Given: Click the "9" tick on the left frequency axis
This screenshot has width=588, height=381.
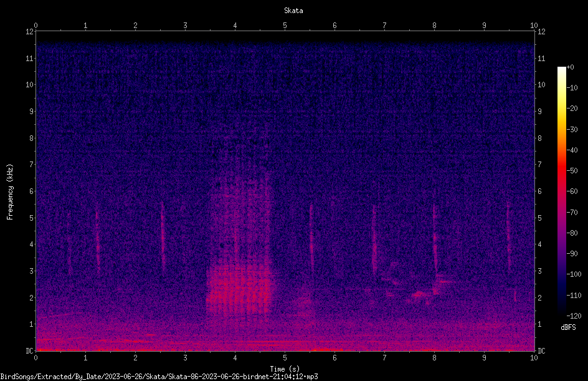Looking at the screenshot, I should 31,112.
